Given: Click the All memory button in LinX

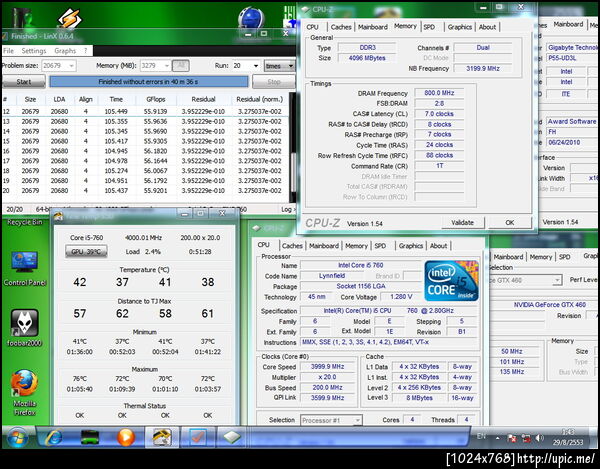Looking at the screenshot, I should [181, 65].
